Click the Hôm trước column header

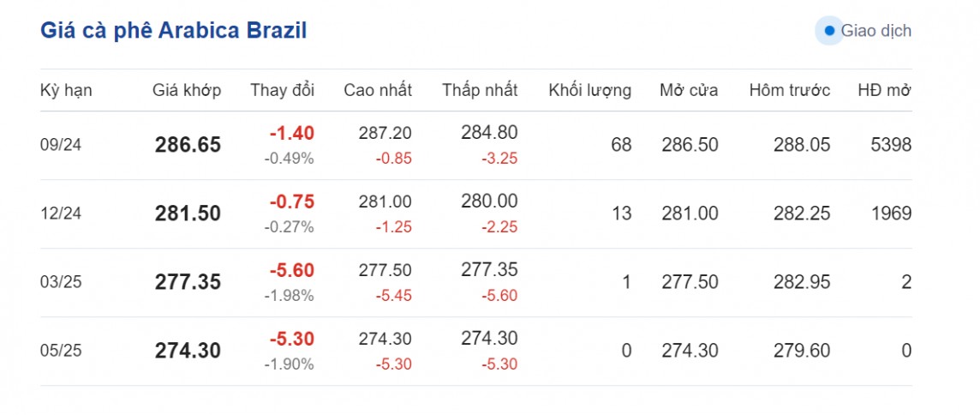[x=789, y=90]
